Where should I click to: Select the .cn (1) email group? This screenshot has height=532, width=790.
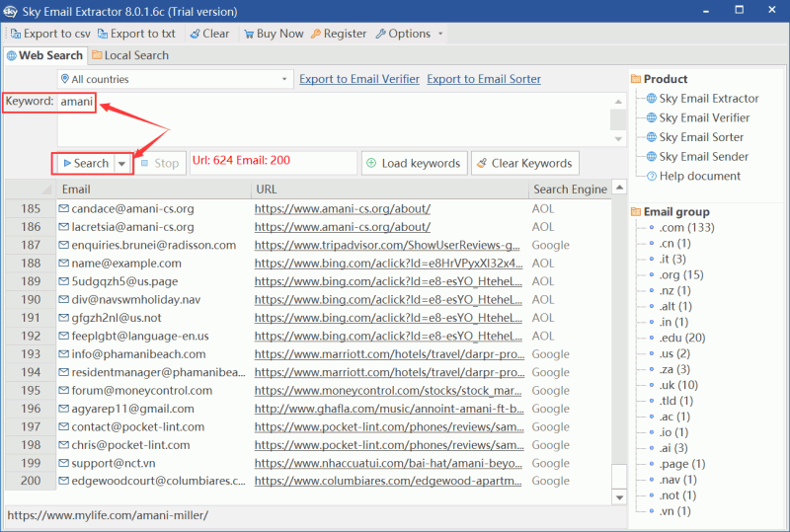tap(675, 244)
